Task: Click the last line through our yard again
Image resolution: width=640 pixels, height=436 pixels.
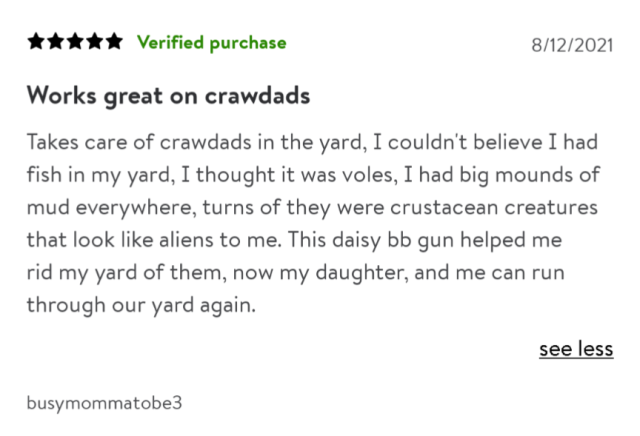Action: pos(142,306)
